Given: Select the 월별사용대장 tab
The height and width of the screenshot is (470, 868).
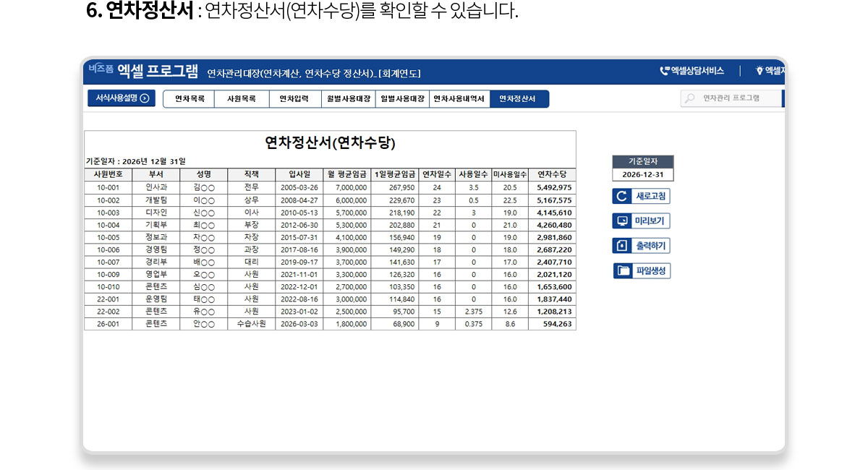Looking at the screenshot, I should [348, 99].
